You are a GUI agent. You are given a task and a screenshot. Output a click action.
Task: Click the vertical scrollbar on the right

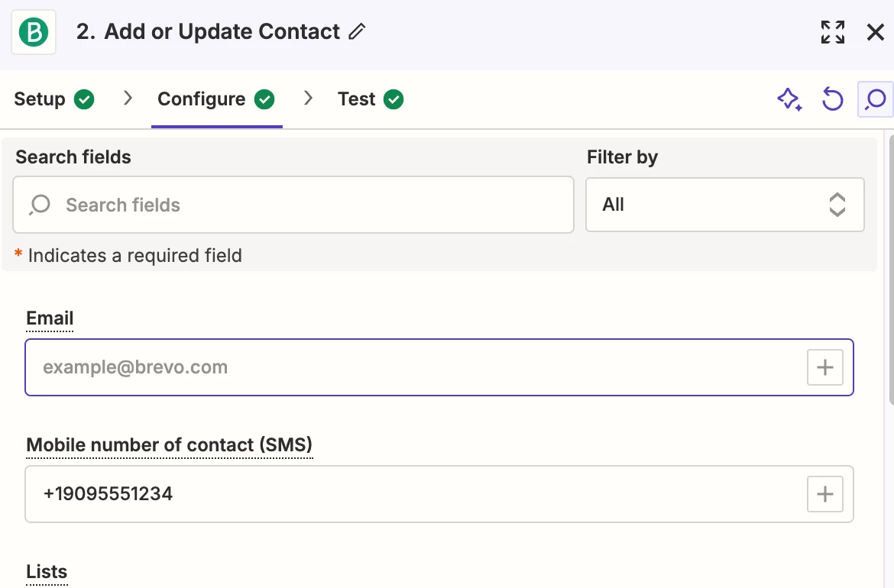coord(889,267)
